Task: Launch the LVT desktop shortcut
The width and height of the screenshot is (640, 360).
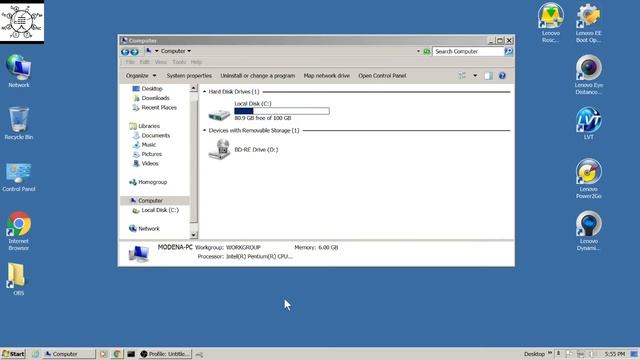Action: 589,123
